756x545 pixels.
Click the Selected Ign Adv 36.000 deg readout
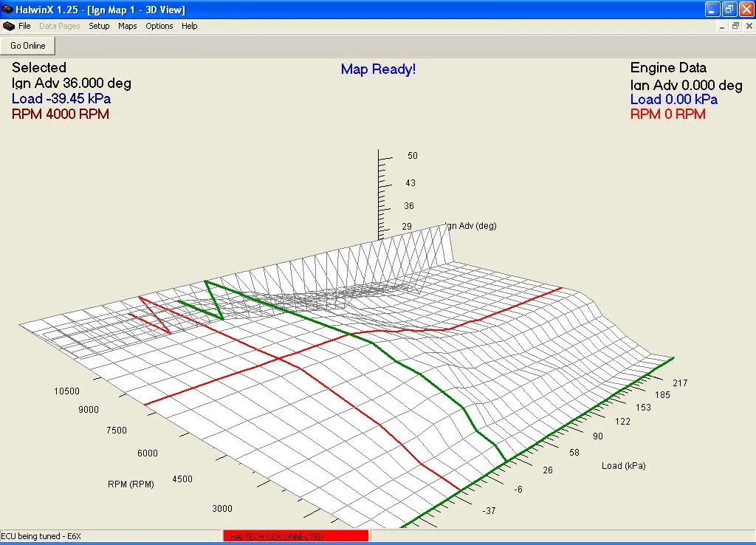72,83
